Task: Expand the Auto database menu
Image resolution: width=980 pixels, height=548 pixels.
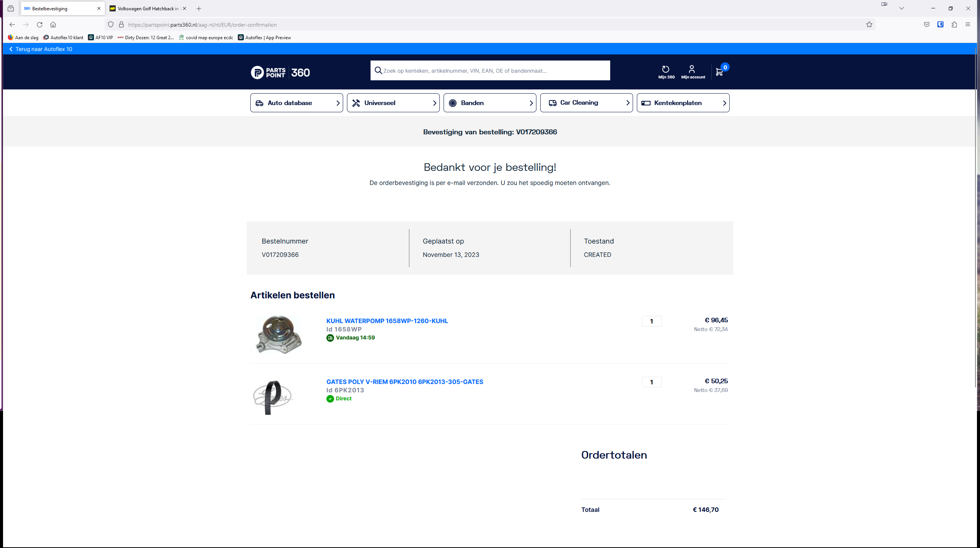Action: [x=297, y=103]
